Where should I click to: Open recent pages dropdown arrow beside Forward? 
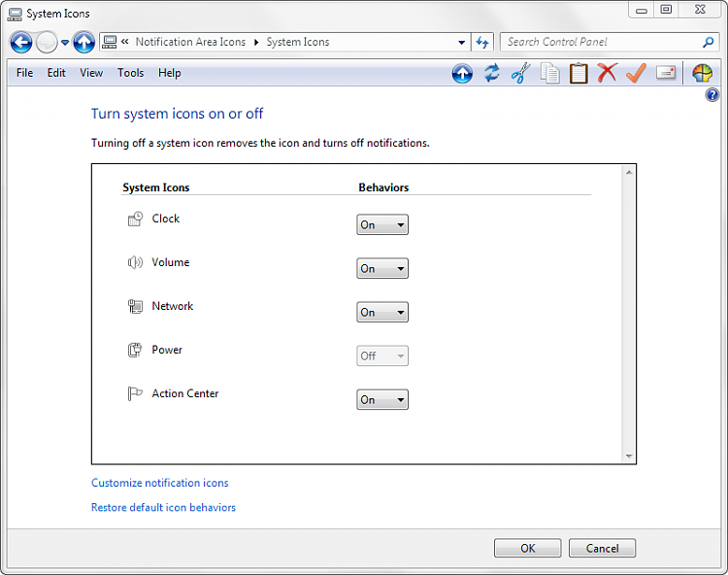65,43
